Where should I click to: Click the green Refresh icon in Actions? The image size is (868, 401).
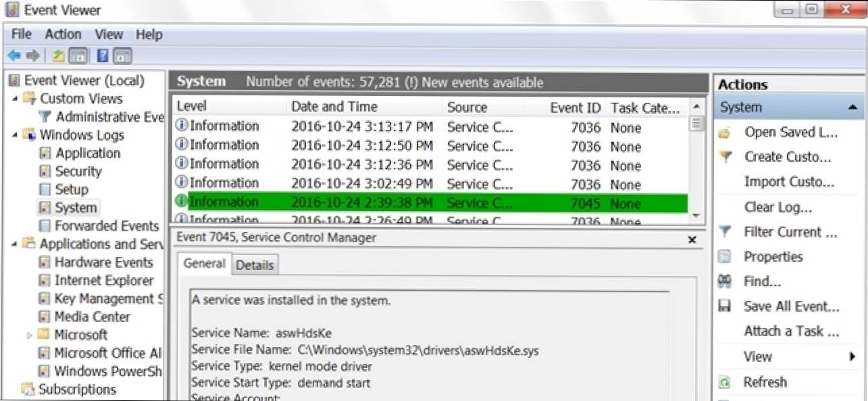click(x=725, y=383)
